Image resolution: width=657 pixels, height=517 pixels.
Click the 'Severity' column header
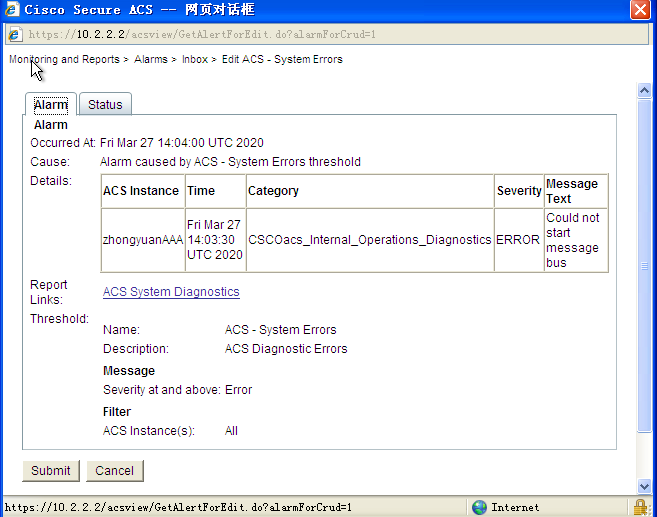click(x=519, y=191)
